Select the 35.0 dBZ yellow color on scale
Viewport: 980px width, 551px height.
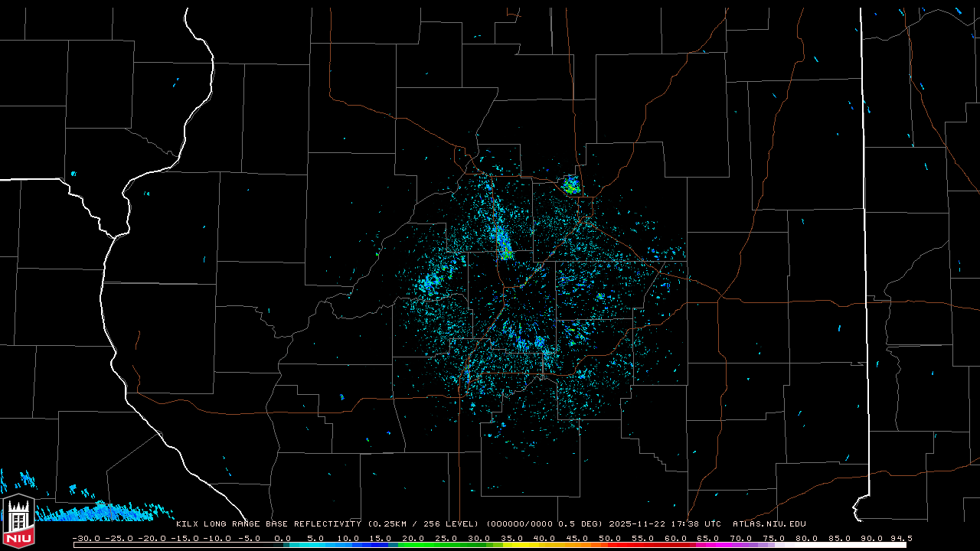pos(511,545)
